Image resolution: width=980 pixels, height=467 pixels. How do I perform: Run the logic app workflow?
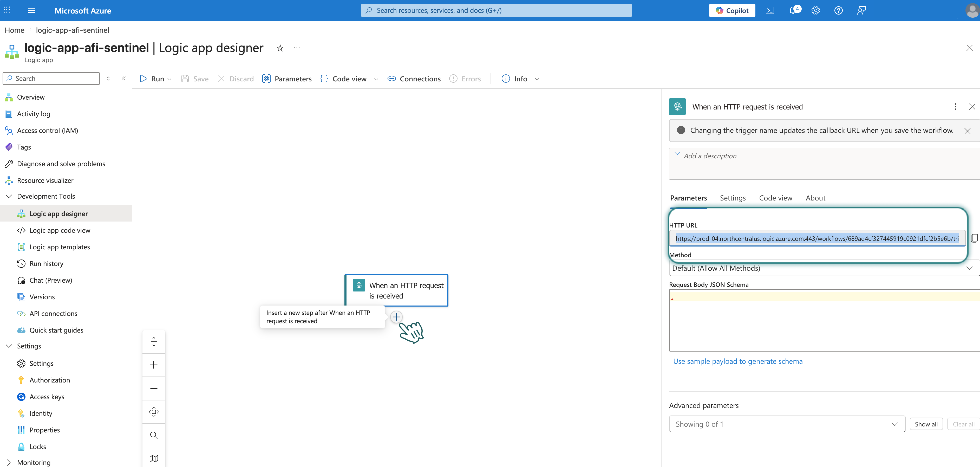[152, 79]
